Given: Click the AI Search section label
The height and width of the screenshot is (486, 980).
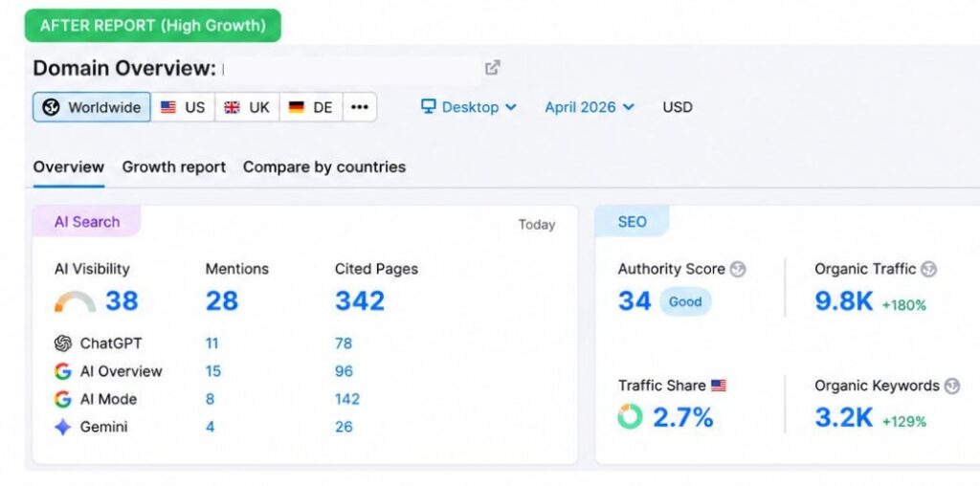Looking at the screenshot, I should pos(87,222).
